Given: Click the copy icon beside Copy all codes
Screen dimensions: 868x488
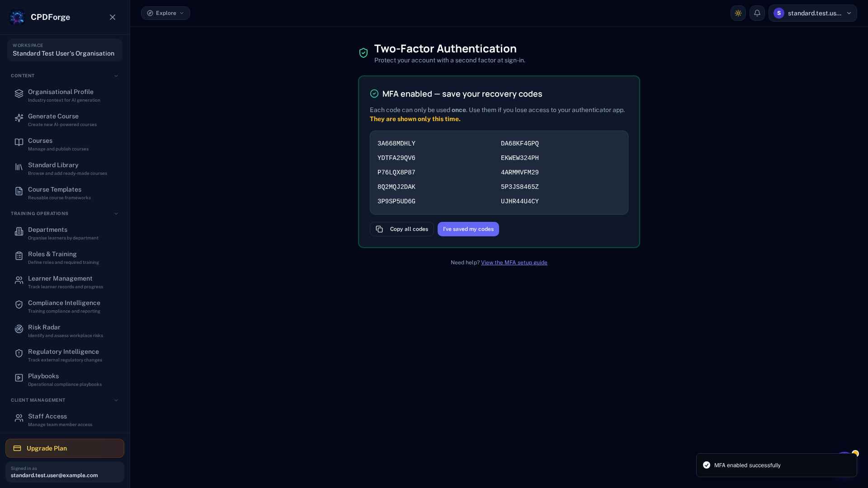Looking at the screenshot, I should pyautogui.click(x=379, y=229).
